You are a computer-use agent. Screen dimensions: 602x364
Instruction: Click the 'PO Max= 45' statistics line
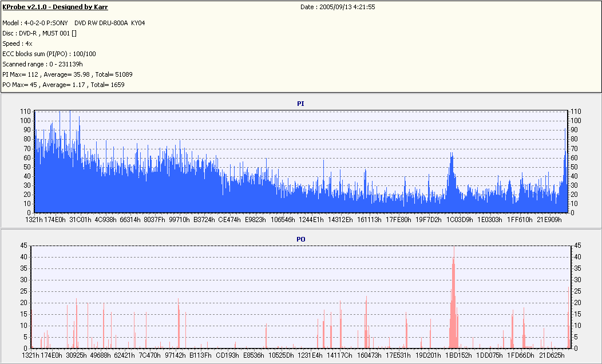tap(64, 85)
